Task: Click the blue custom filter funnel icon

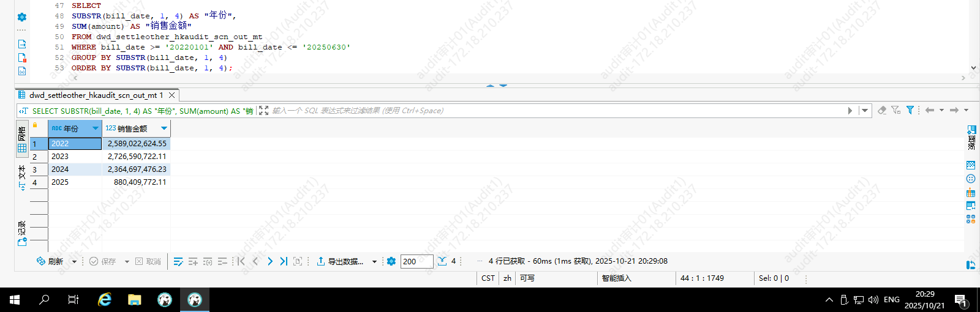Action: click(x=910, y=110)
